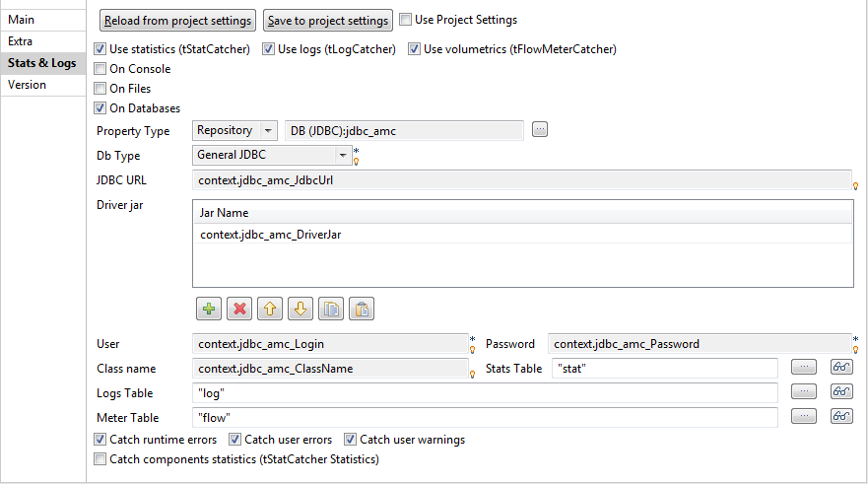Click glasses icon beside Stats Table

click(840, 367)
